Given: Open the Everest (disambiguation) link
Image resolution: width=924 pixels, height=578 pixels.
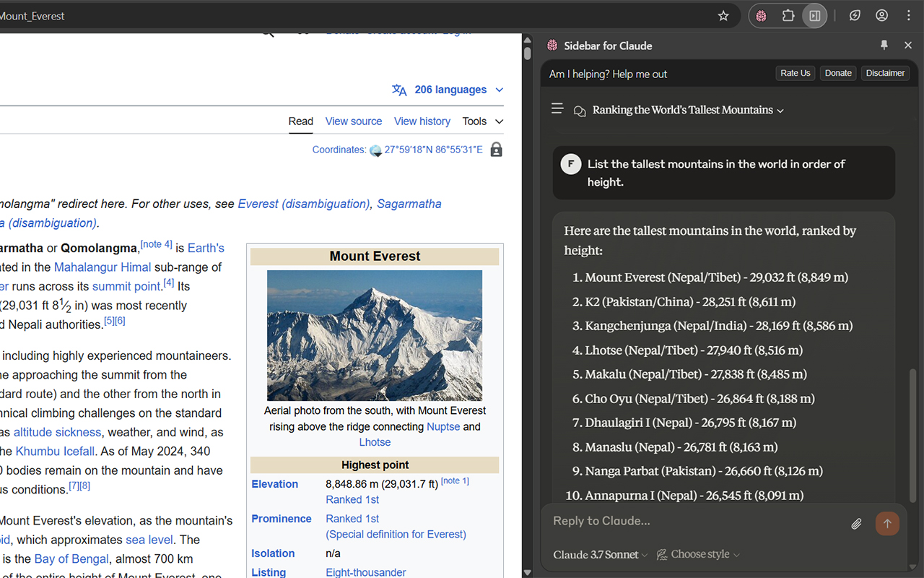Looking at the screenshot, I should [303, 204].
